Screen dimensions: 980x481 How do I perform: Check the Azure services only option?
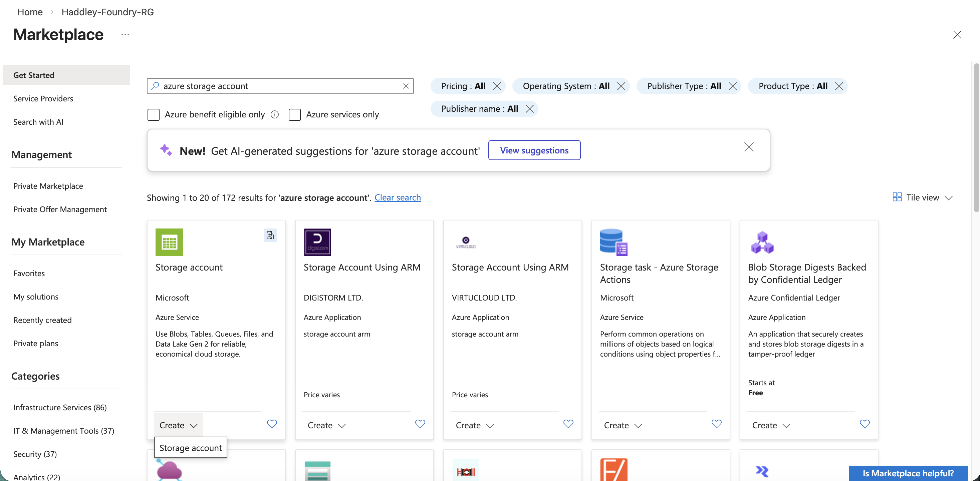[x=295, y=114]
